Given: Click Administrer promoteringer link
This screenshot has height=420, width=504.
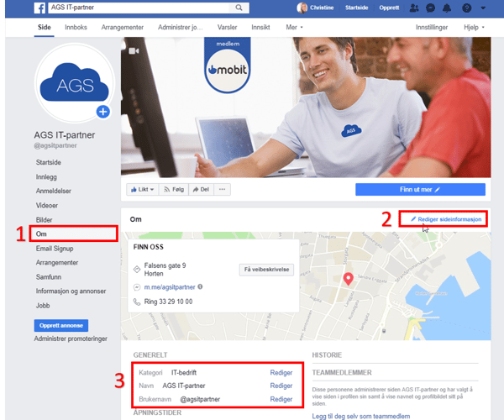Looking at the screenshot, I should point(71,339).
